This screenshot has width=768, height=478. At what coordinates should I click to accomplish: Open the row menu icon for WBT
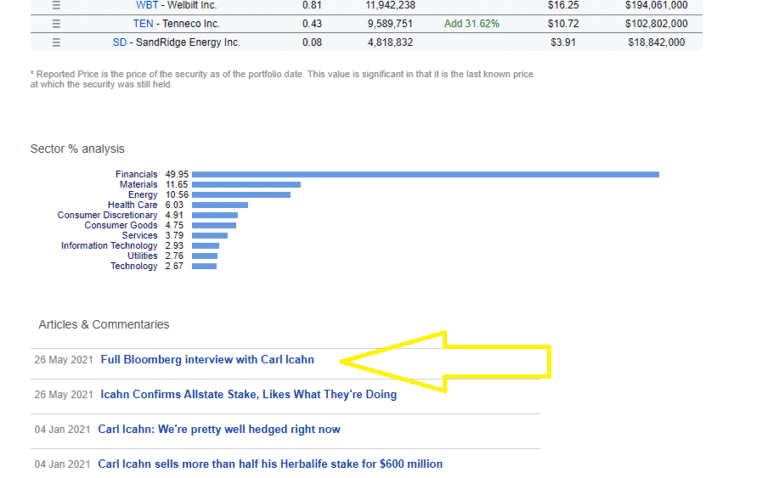coord(56,5)
